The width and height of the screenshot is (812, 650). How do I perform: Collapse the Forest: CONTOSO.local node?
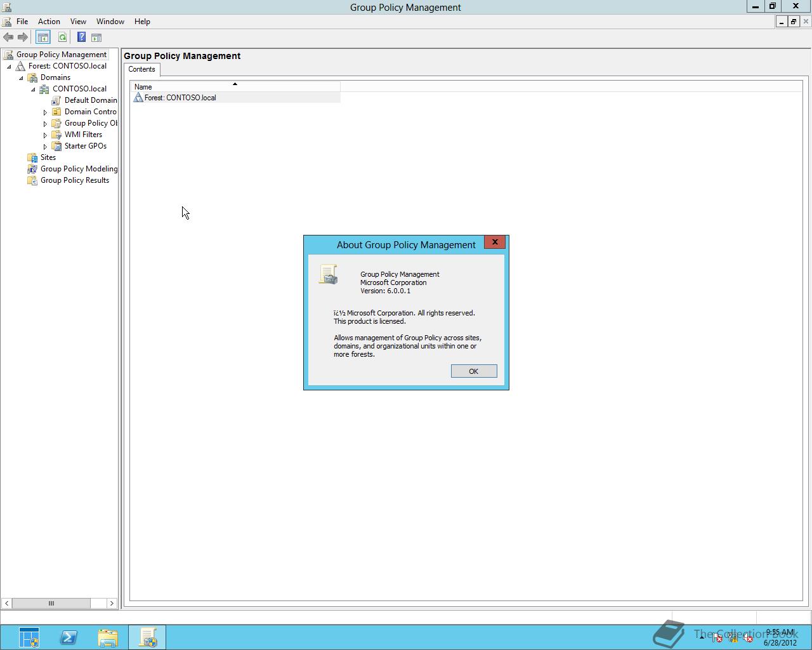[9, 66]
